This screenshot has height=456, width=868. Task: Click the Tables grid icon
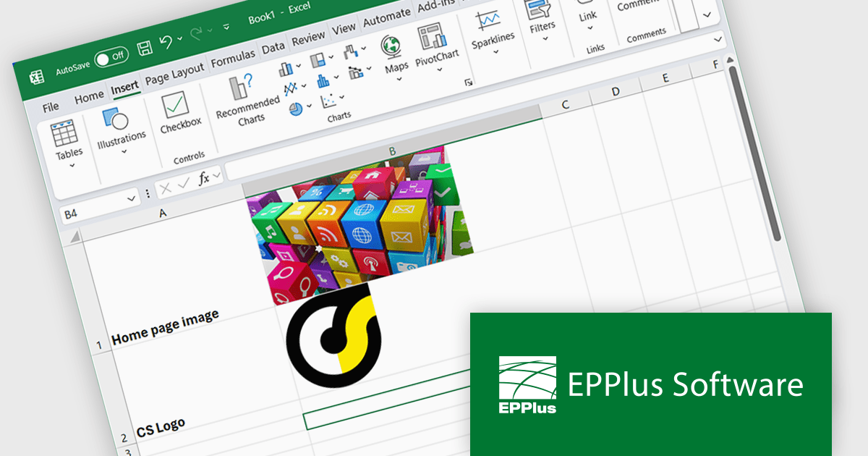65,132
